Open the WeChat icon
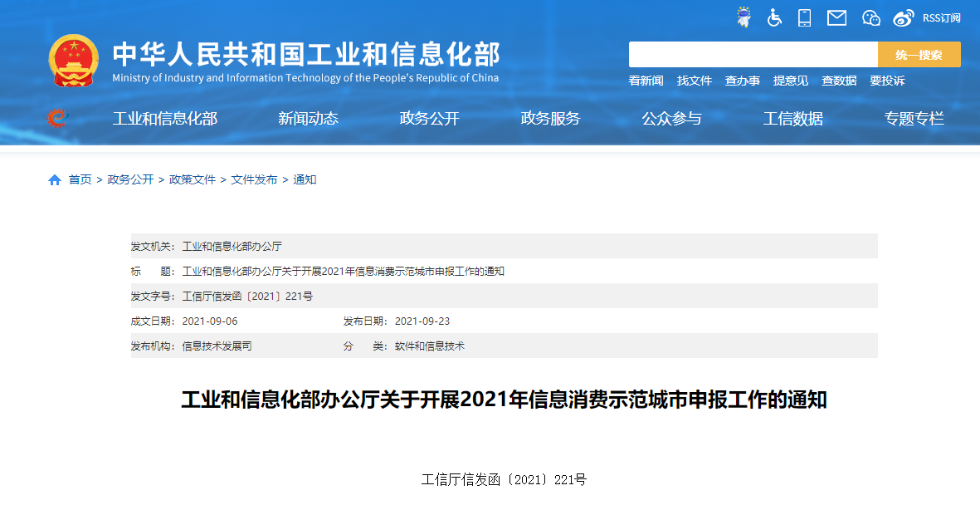The width and height of the screenshot is (980, 510). (870, 17)
